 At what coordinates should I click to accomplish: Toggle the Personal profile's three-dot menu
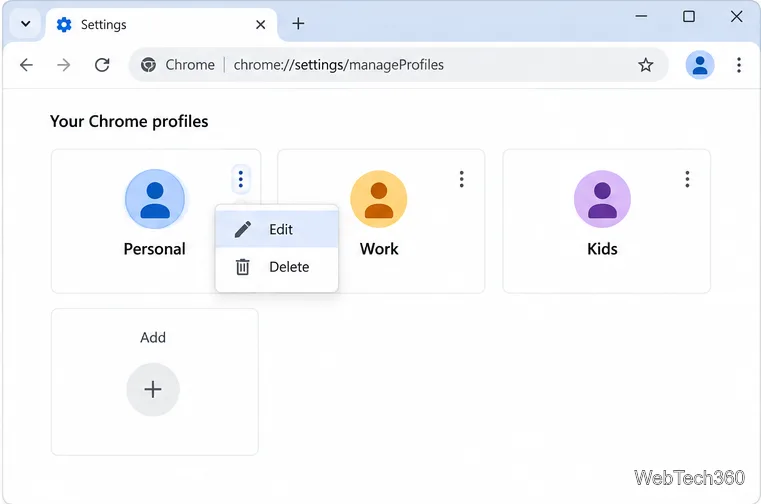(241, 179)
